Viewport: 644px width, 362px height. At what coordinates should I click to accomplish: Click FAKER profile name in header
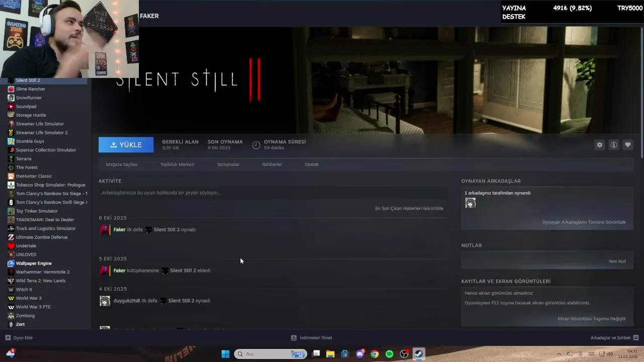pyautogui.click(x=149, y=16)
